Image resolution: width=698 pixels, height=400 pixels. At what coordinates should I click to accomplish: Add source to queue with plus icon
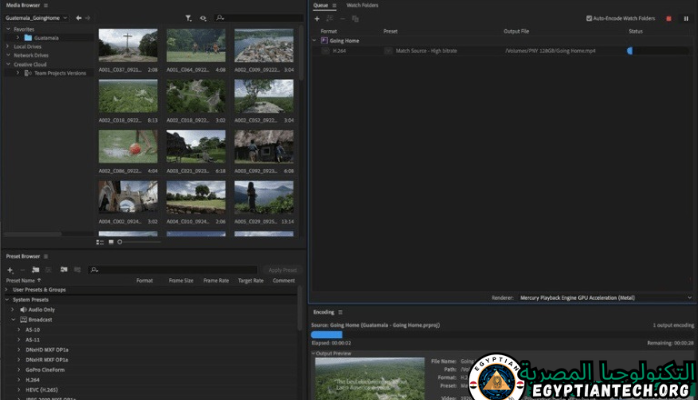coord(317,19)
